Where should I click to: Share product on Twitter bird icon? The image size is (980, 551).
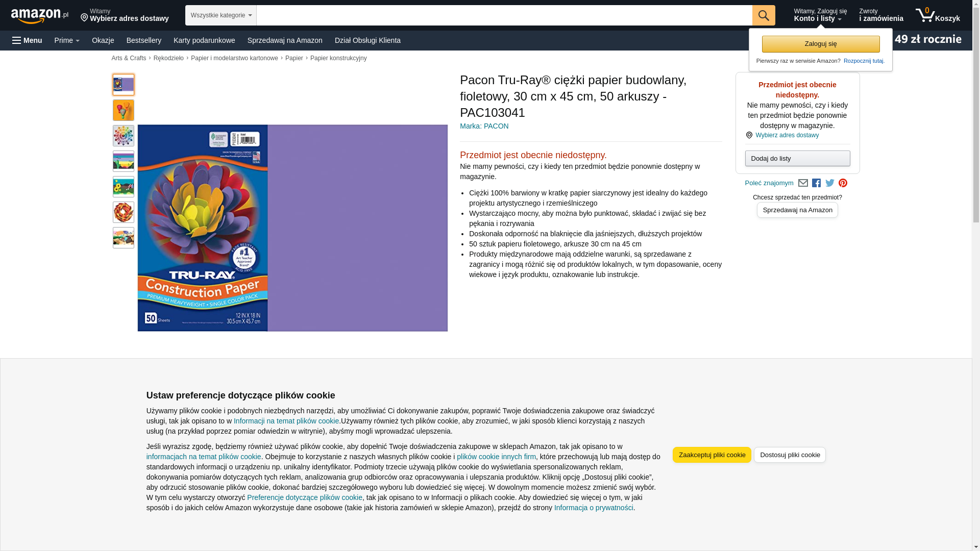830,183
